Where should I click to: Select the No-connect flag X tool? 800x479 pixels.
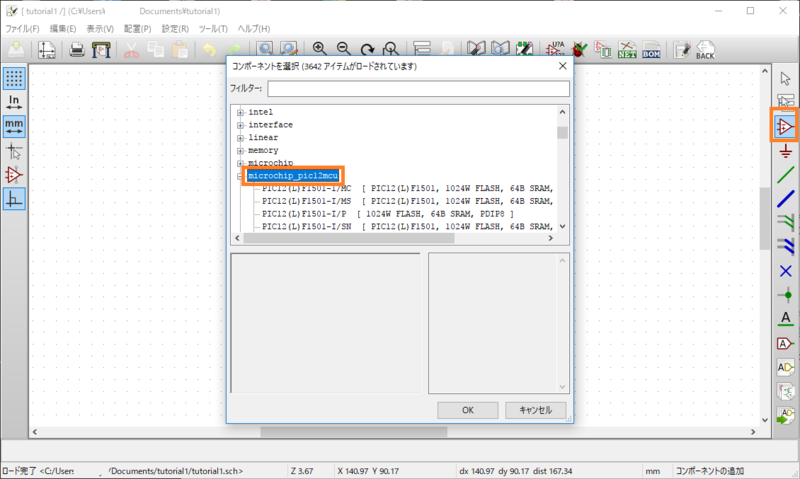pyautogui.click(x=785, y=271)
